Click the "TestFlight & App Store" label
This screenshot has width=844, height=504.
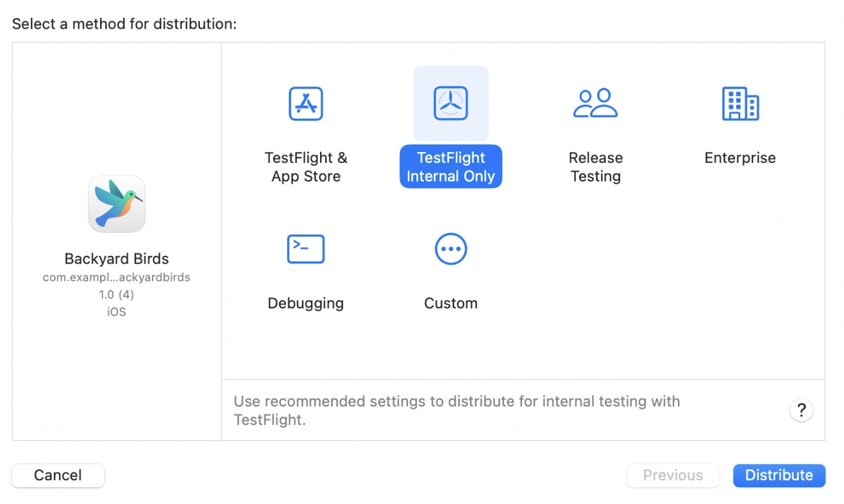[306, 167]
